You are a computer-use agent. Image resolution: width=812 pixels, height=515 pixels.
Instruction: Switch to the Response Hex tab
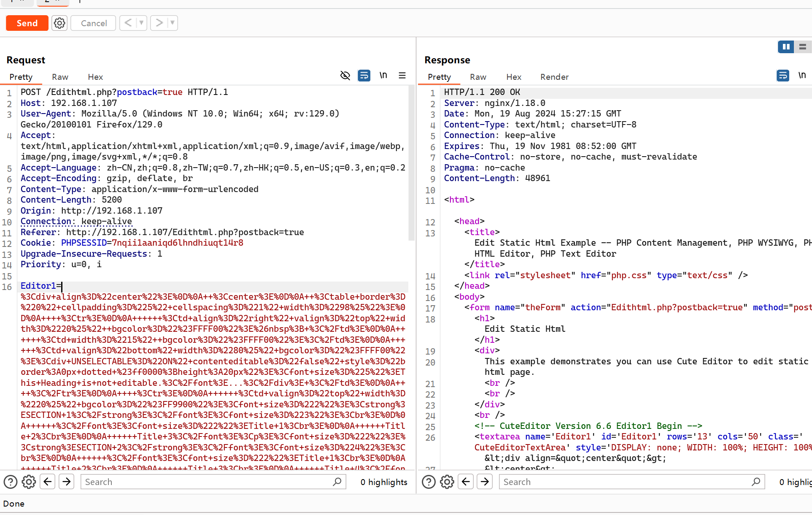[x=514, y=77]
